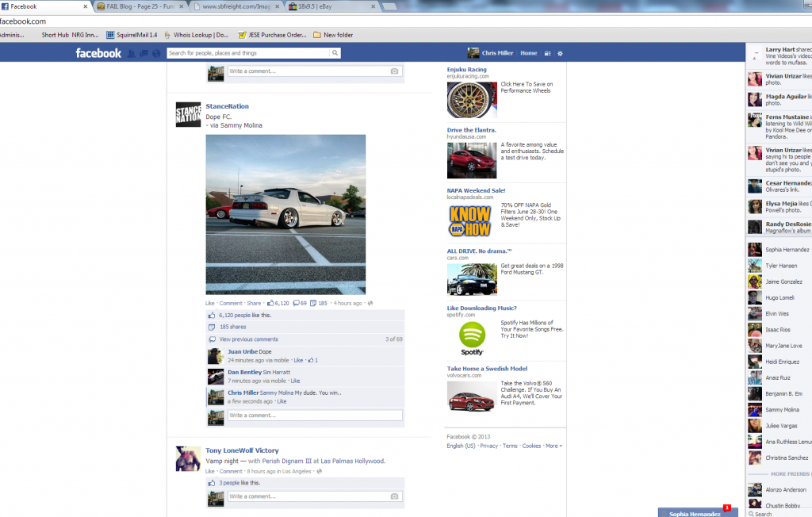Click Share on the StanceNation post
812x517 pixels.
tap(254, 304)
